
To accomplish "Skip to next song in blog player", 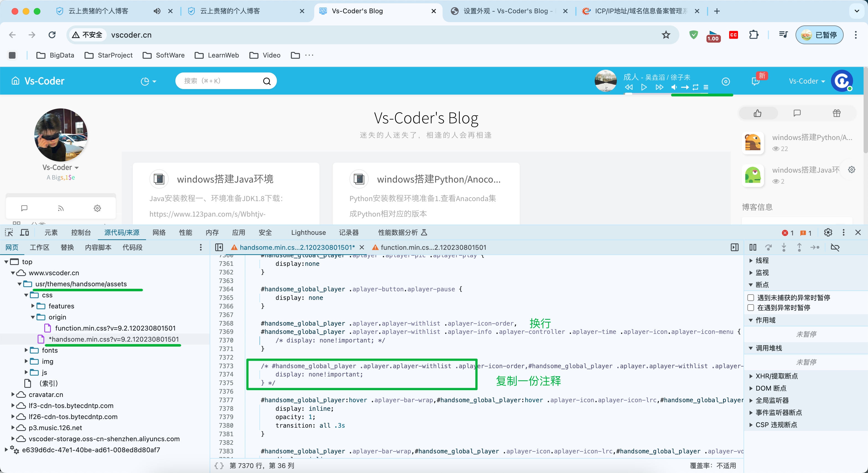I will pyautogui.click(x=659, y=87).
